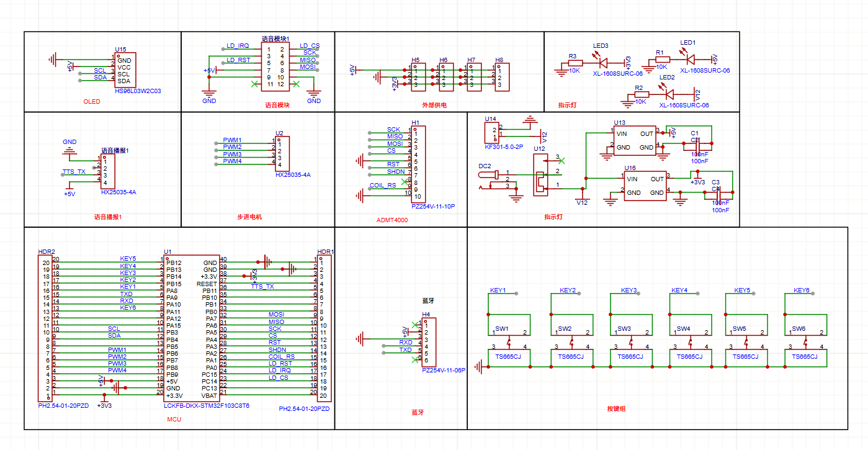
Task: Click TTS_TX label near 语音播报1 connector
Action: pyautogui.click(x=74, y=171)
